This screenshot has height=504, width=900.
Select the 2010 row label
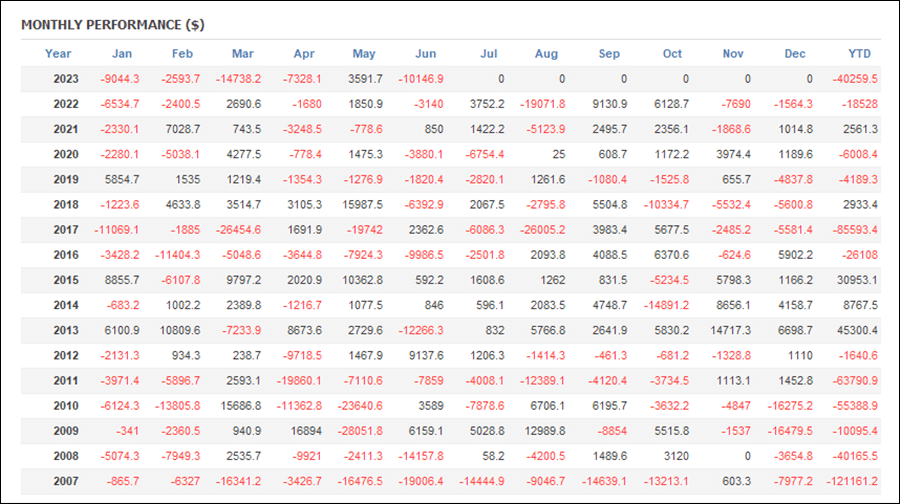[x=65, y=406]
